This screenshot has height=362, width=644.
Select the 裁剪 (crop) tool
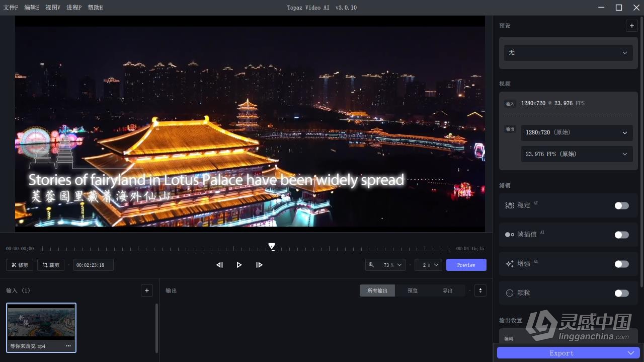pyautogui.click(x=50, y=264)
